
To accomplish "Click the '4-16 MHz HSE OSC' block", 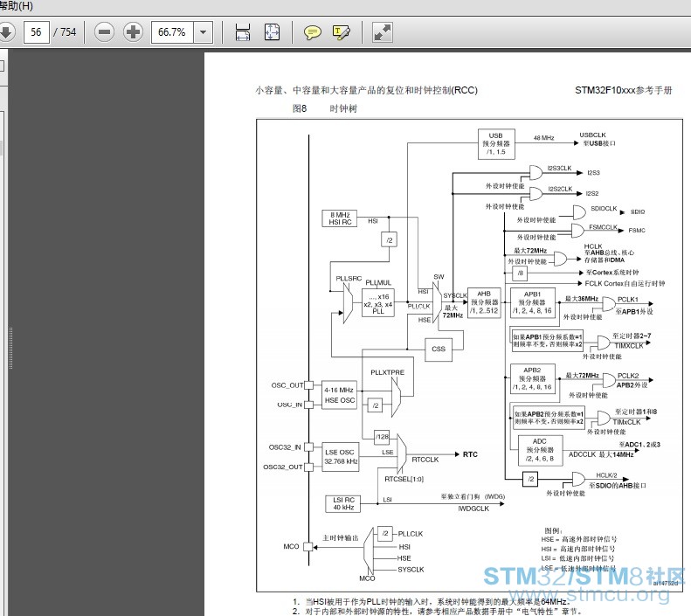I will [339, 395].
